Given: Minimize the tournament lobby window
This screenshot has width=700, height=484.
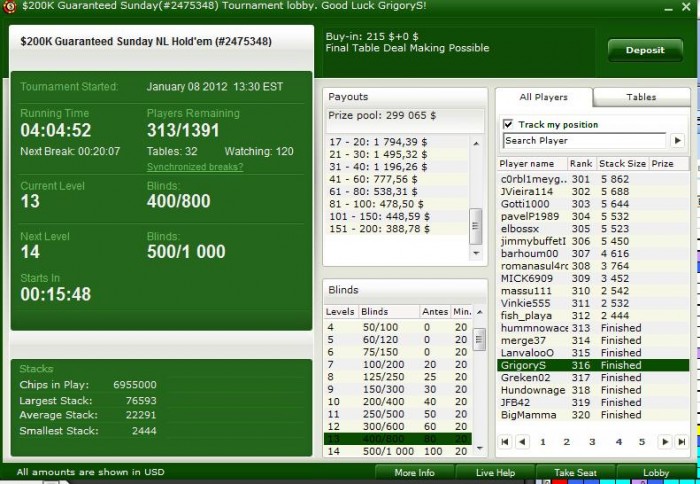Looking at the screenshot, I should (668, 8).
